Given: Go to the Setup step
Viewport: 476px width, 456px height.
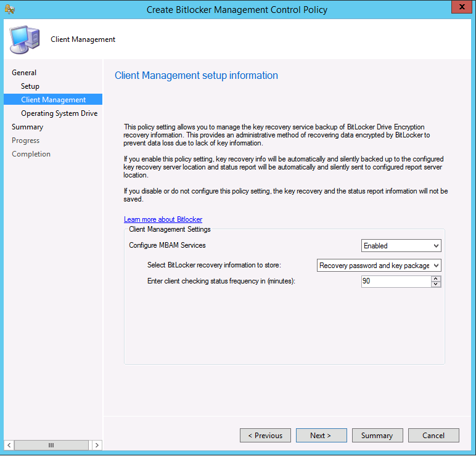Looking at the screenshot, I should pos(30,86).
